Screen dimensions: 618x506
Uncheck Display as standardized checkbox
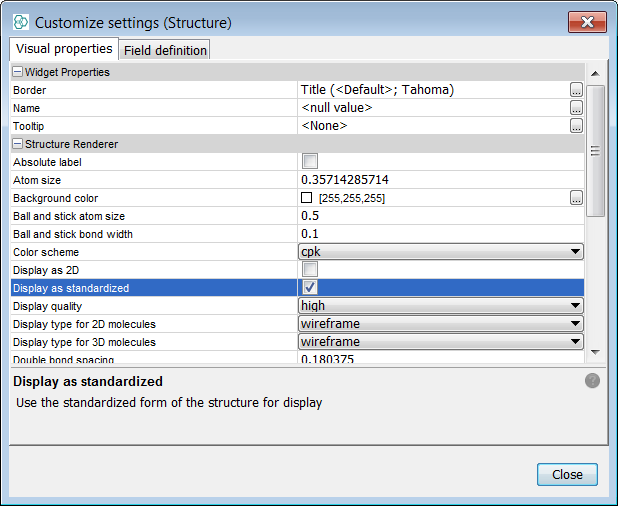pos(310,288)
